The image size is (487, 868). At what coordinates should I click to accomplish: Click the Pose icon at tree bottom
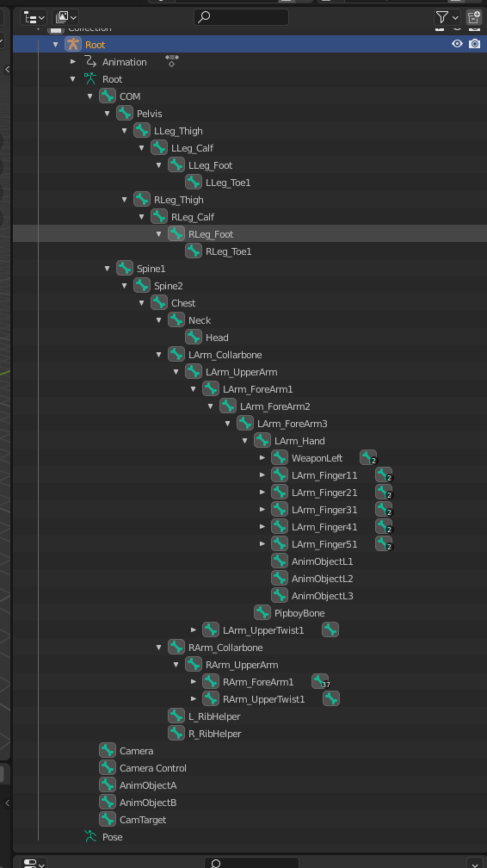pyautogui.click(x=90, y=836)
